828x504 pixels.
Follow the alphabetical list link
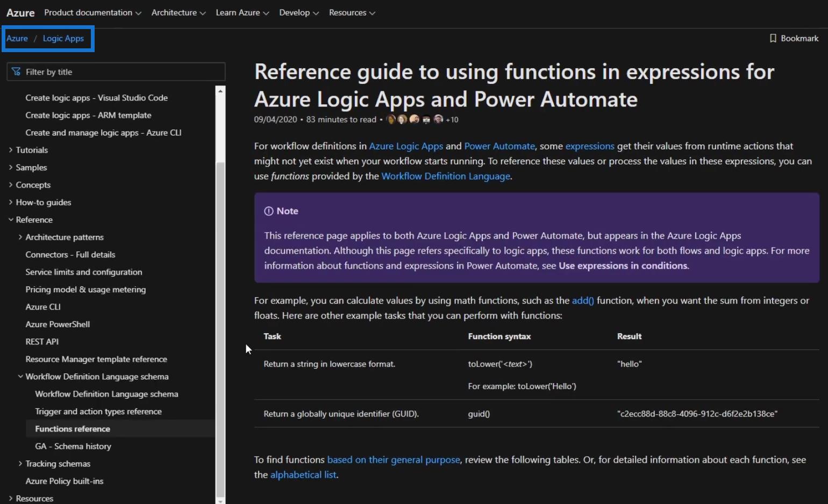(303, 474)
